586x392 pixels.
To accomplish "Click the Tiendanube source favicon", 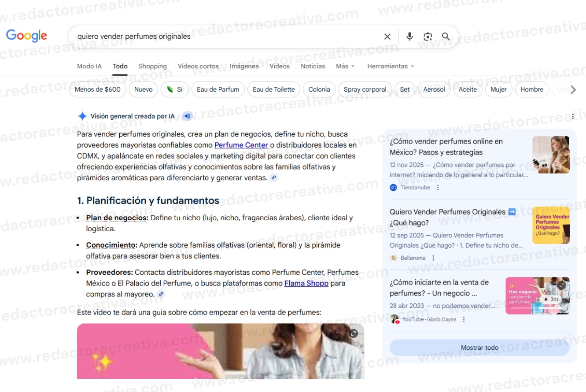I will point(394,188).
